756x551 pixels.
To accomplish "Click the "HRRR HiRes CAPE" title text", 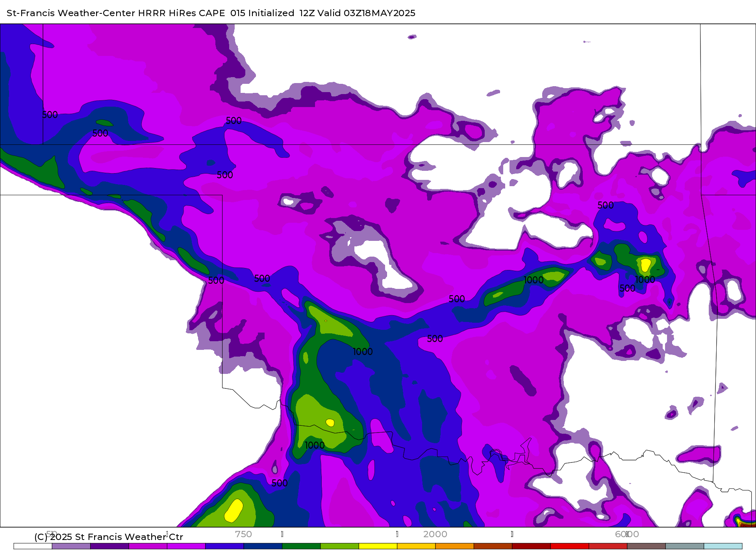I will 182,13.
